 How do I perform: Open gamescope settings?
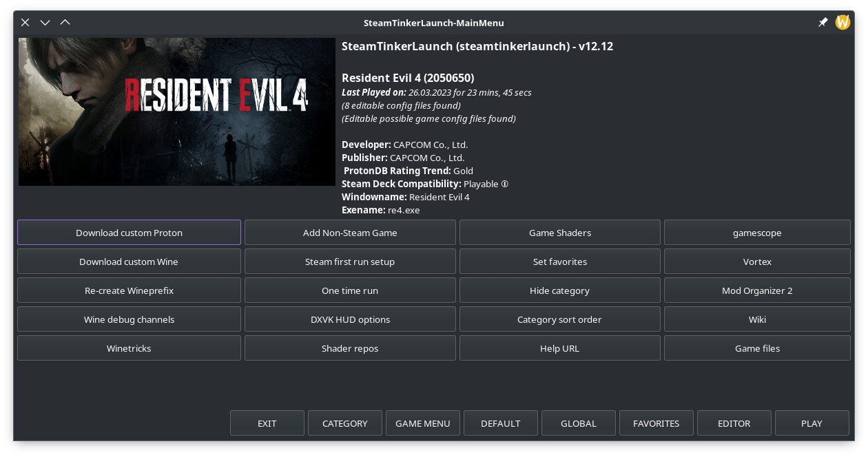757,233
